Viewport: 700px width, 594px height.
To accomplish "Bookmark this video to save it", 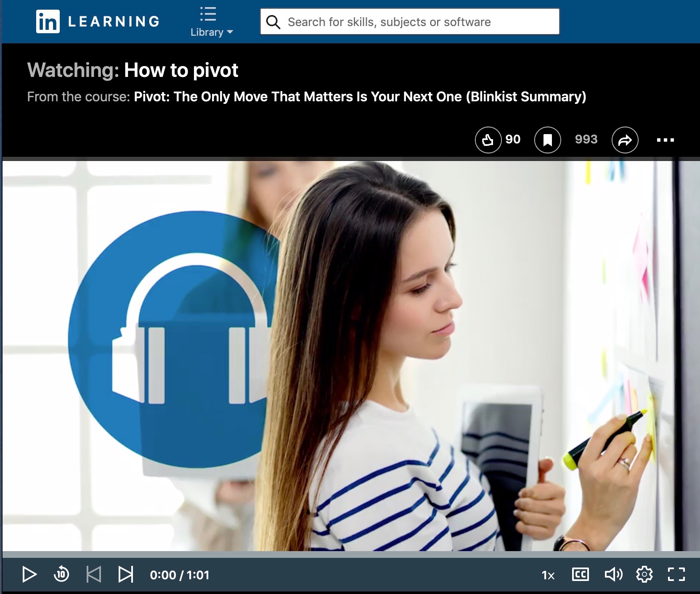I will (x=547, y=140).
